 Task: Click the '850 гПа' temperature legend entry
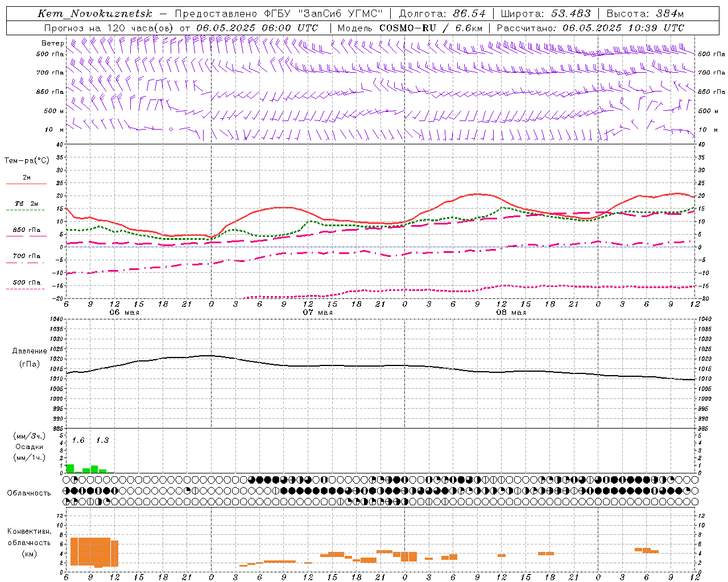coord(26,230)
